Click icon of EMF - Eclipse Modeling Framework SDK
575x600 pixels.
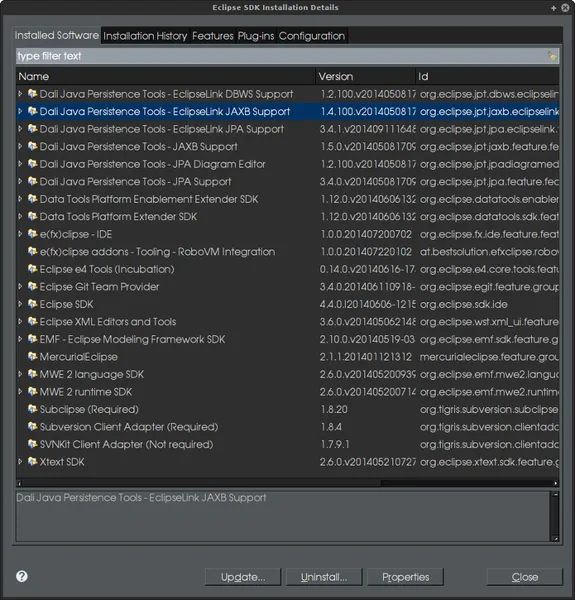coord(33,339)
